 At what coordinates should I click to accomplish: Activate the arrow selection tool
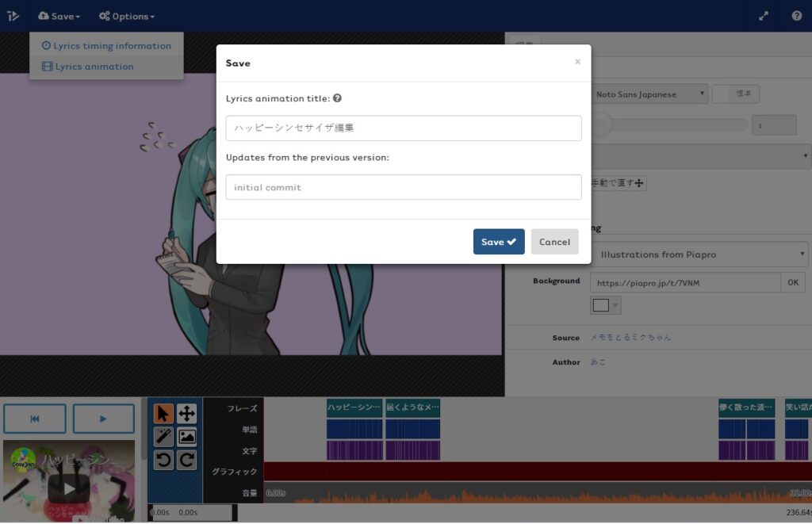(x=163, y=414)
